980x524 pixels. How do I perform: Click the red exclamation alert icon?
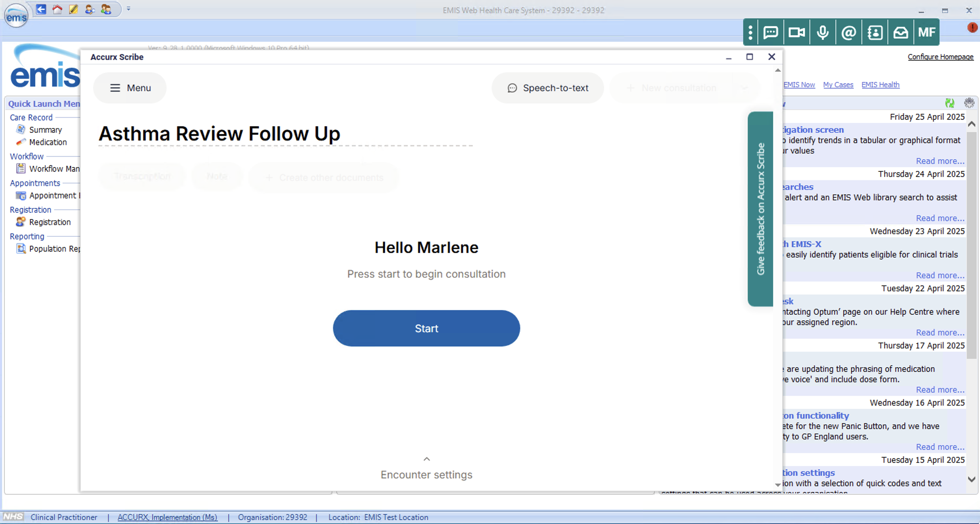coord(972,27)
